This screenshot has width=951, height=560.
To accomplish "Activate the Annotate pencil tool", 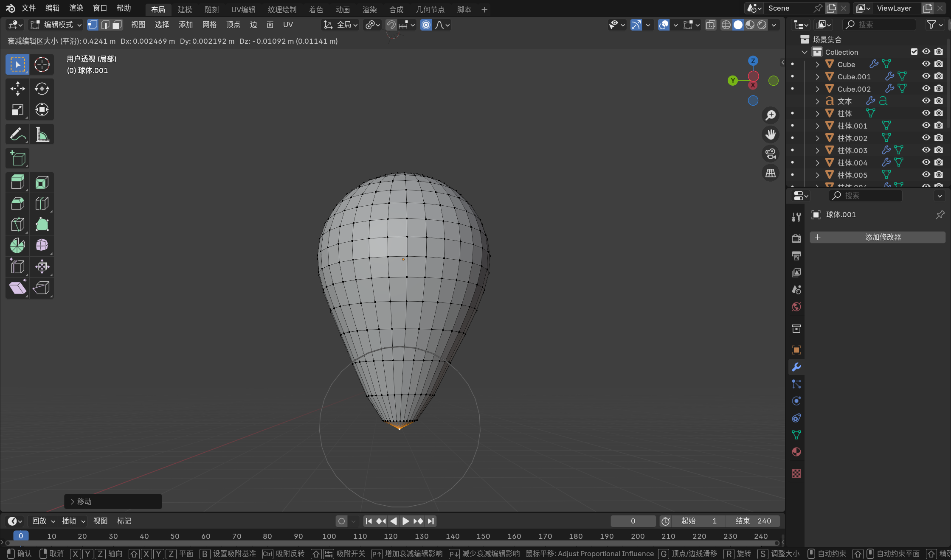I will coord(17,134).
